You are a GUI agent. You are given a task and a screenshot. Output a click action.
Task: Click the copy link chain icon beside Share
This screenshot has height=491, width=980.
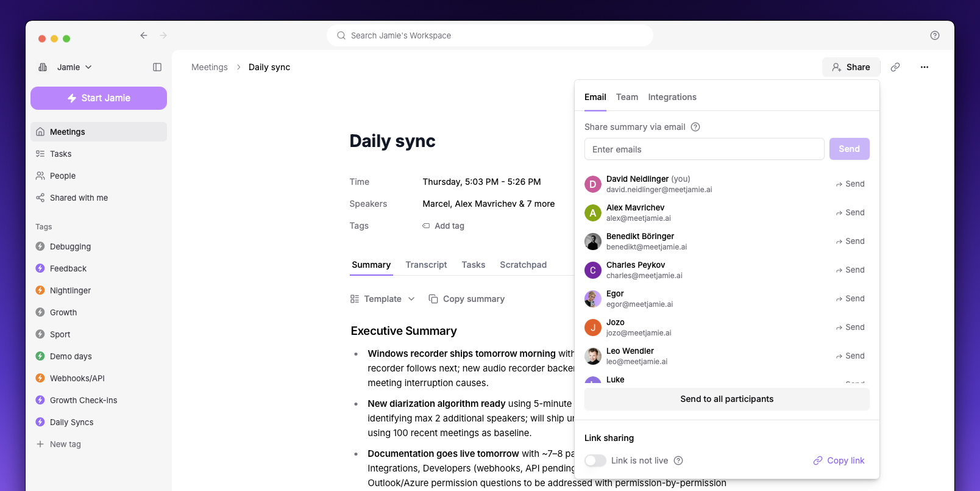(895, 67)
